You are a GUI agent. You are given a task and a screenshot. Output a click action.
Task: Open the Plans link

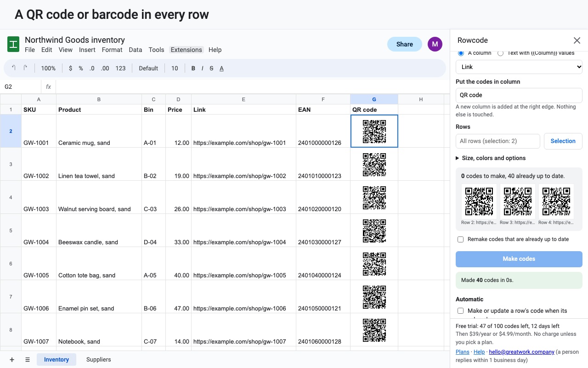coord(463,352)
